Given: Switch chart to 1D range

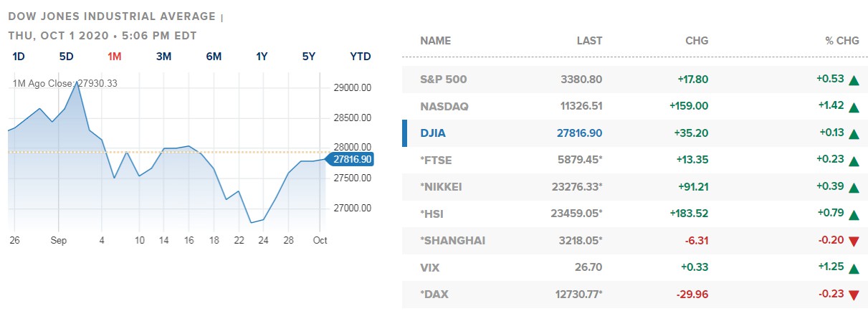Looking at the screenshot, I should pos(19,57).
